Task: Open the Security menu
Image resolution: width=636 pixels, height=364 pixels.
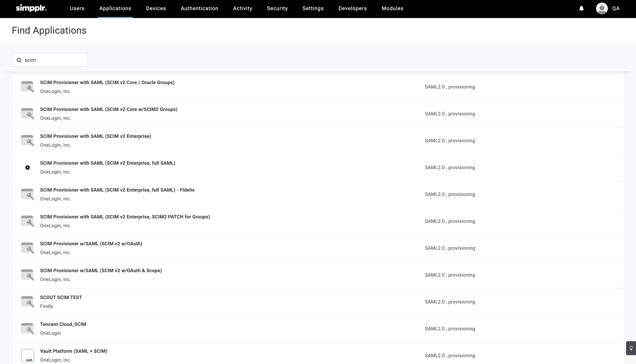Action: point(277,8)
